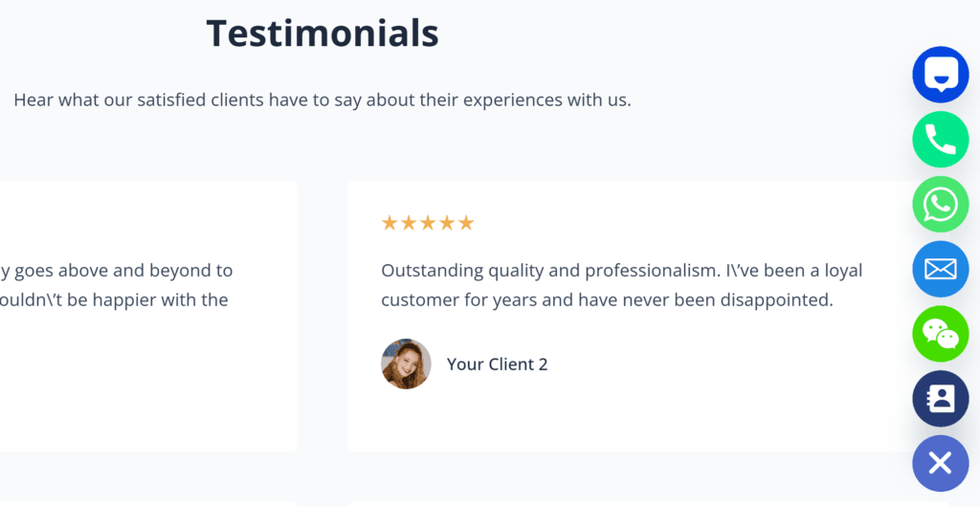
Task: Open the address book contact icon
Action: tap(940, 399)
